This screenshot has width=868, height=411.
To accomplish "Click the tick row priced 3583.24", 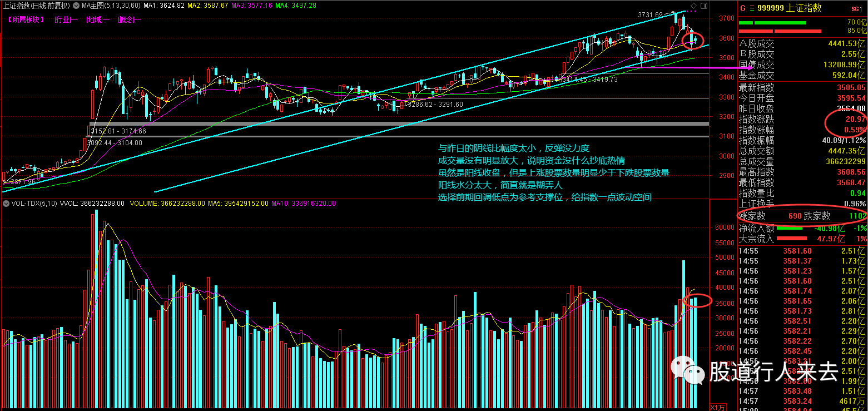I will (x=802, y=400).
